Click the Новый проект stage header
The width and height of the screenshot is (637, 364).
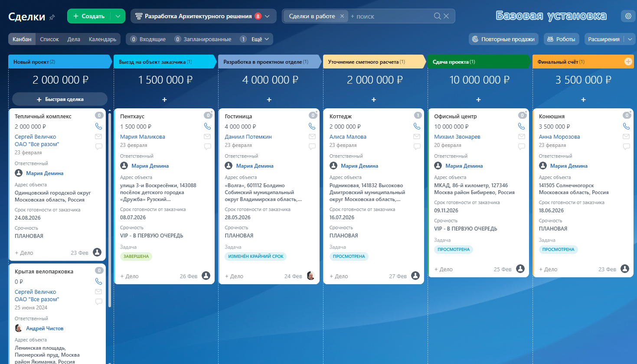tap(60, 62)
